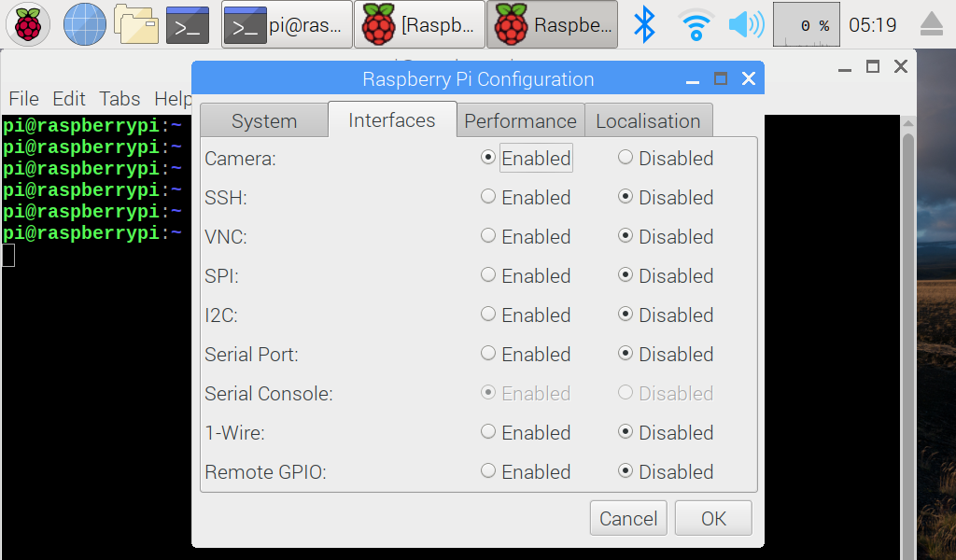Enable VNC interface
The height and width of the screenshot is (560, 956).
click(x=488, y=236)
